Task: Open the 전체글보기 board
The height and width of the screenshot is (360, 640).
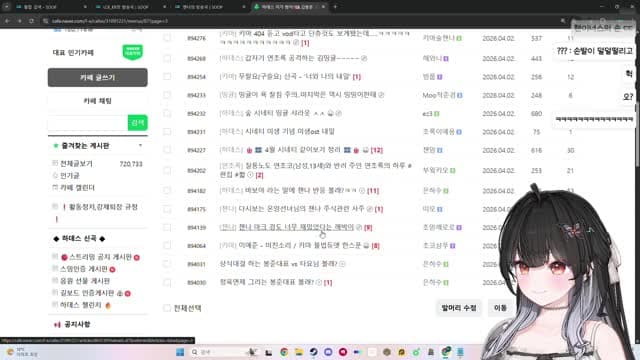Action: click(76, 163)
